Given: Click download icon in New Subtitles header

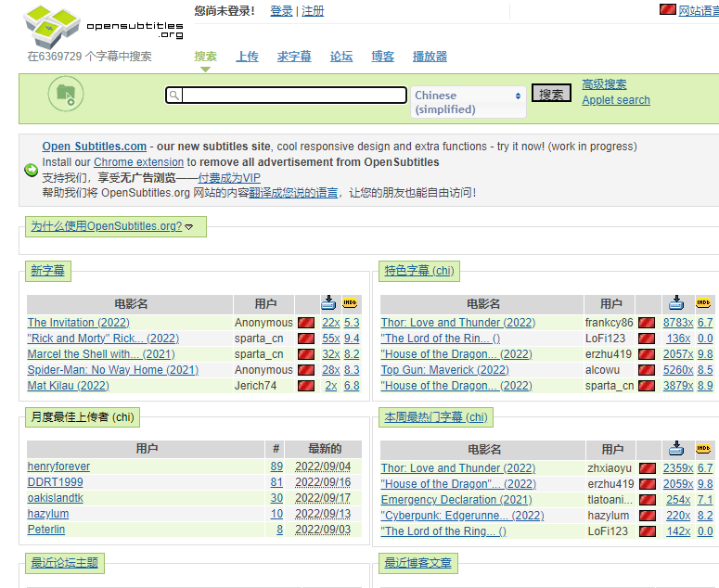Looking at the screenshot, I should pyautogui.click(x=328, y=303).
